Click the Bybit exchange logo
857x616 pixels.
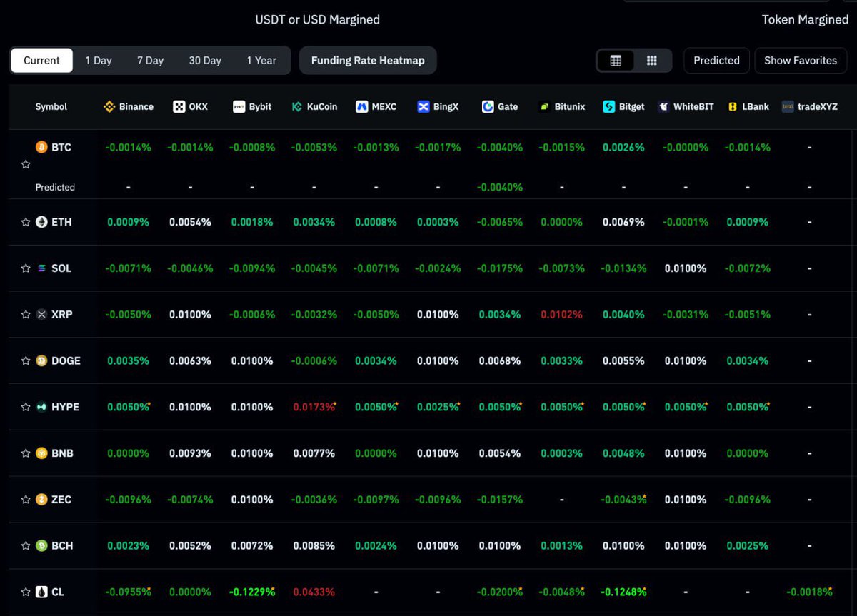pos(239,107)
